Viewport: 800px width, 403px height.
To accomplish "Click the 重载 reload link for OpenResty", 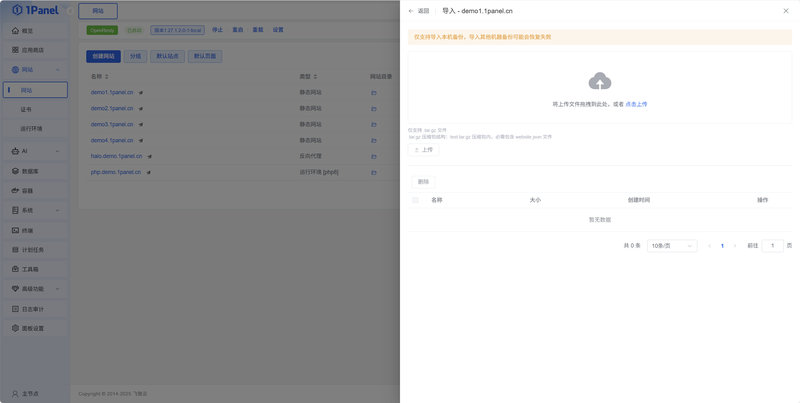I will pyautogui.click(x=258, y=30).
